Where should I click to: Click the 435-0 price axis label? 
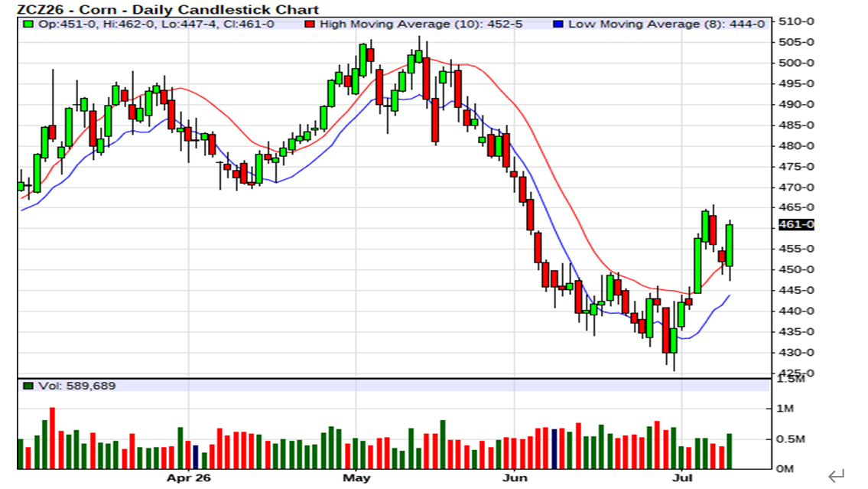[x=796, y=331]
